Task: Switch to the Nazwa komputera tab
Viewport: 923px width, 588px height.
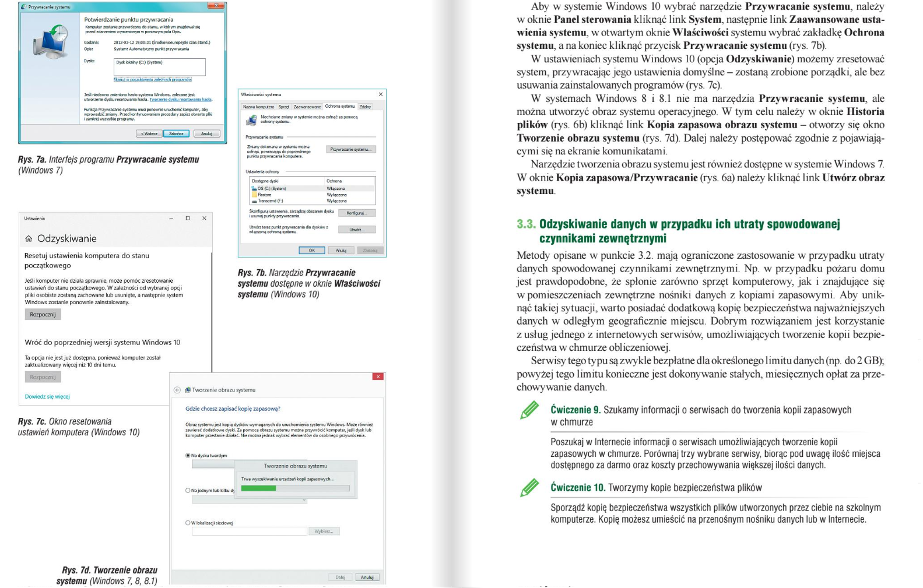Action: [258, 107]
